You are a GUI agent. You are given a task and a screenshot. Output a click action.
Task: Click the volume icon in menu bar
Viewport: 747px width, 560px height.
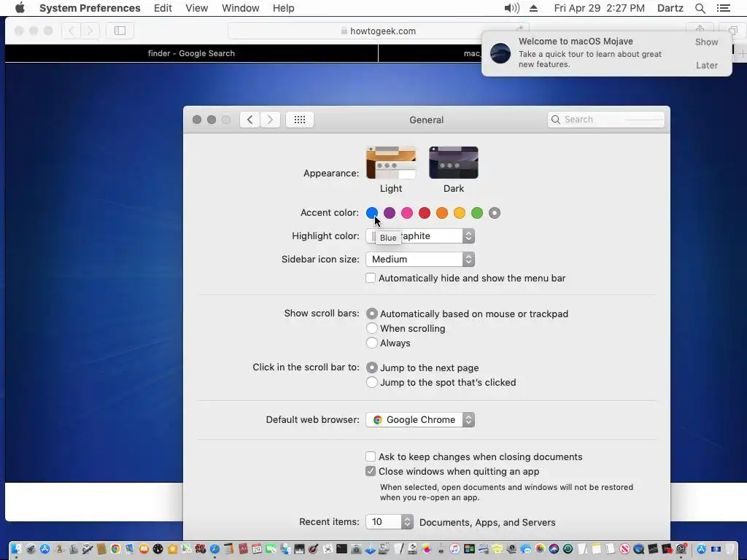point(511,8)
